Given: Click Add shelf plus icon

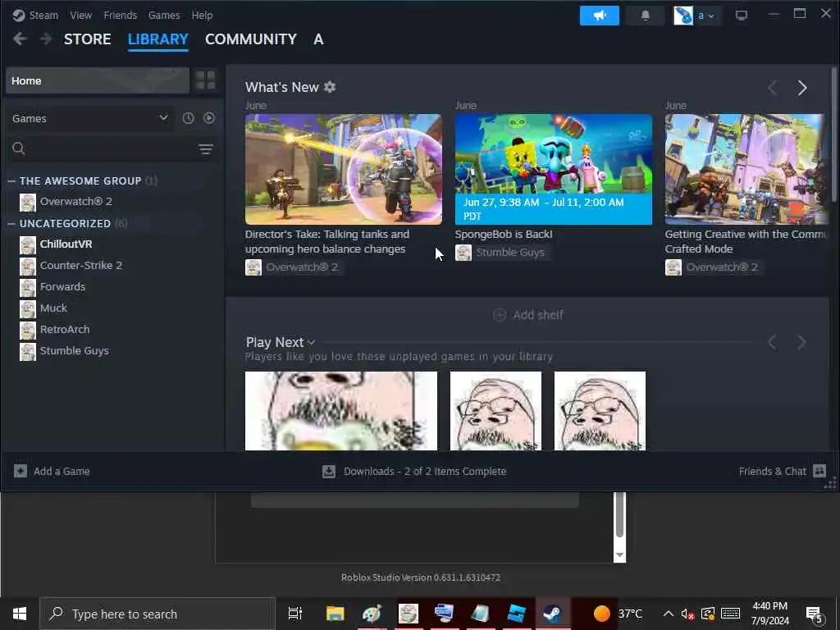Looking at the screenshot, I should [500, 315].
